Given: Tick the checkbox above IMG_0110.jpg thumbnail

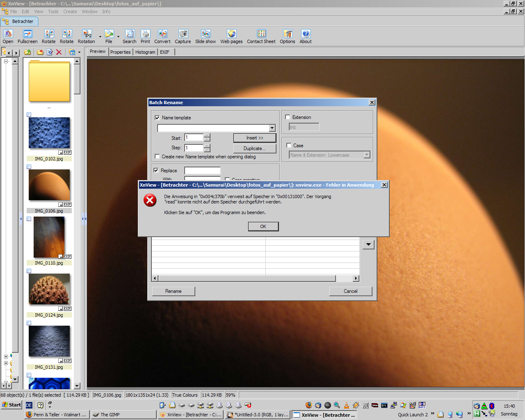Looking at the screenshot, I should coord(29,219).
